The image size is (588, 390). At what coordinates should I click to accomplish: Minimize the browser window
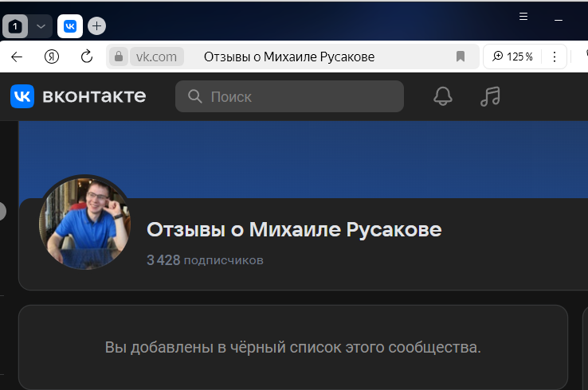[x=559, y=20]
